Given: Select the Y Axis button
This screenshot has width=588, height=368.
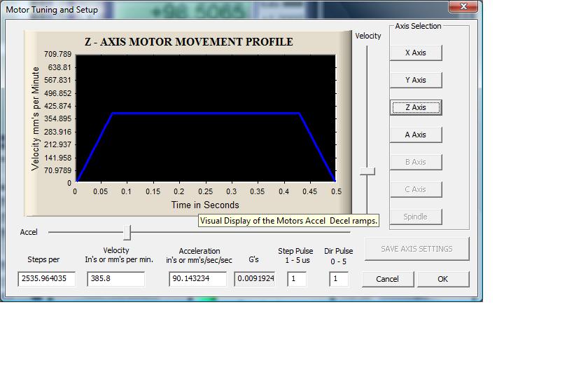Looking at the screenshot, I should 415,80.
